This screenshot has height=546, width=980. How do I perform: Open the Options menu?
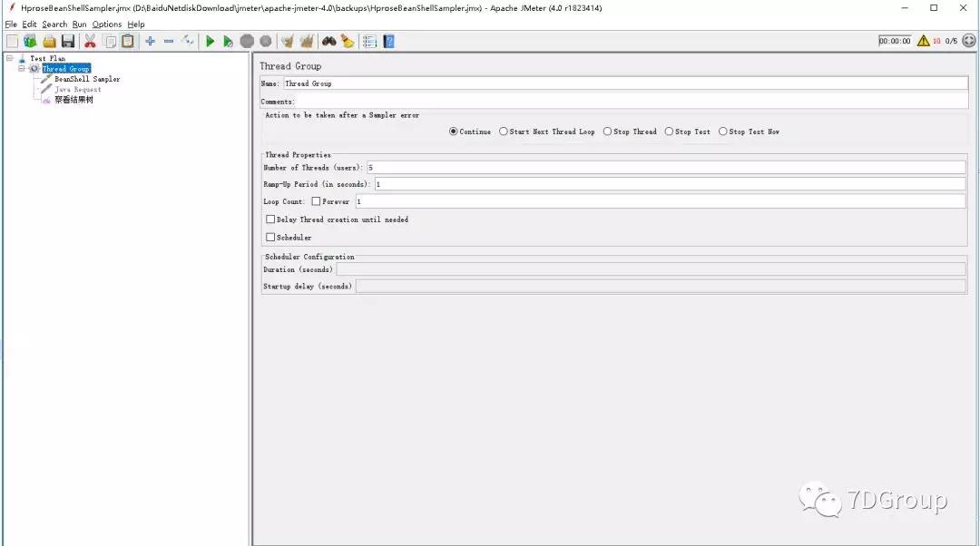click(107, 24)
